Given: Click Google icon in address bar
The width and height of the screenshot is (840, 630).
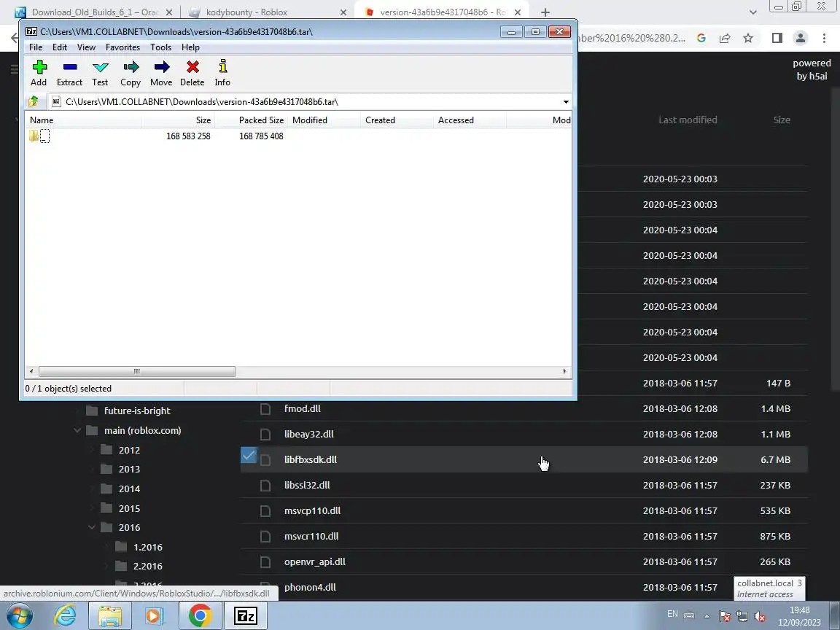Looking at the screenshot, I should [701, 38].
